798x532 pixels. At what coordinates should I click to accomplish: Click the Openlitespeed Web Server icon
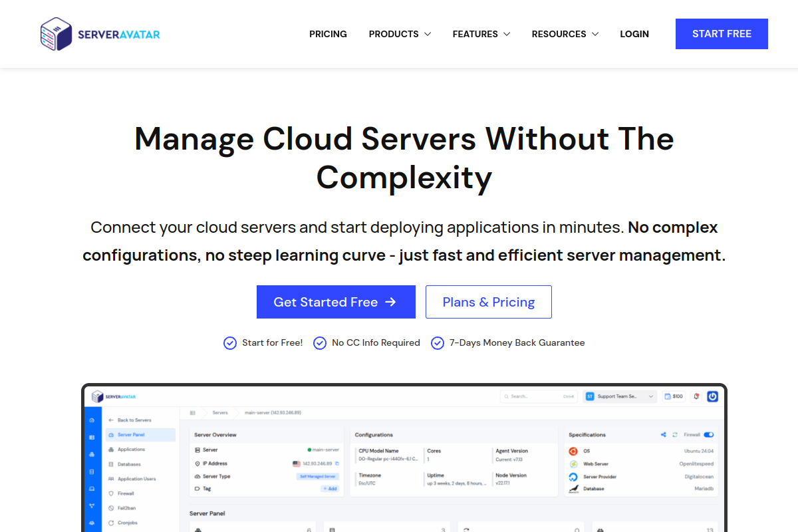[573, 464]
